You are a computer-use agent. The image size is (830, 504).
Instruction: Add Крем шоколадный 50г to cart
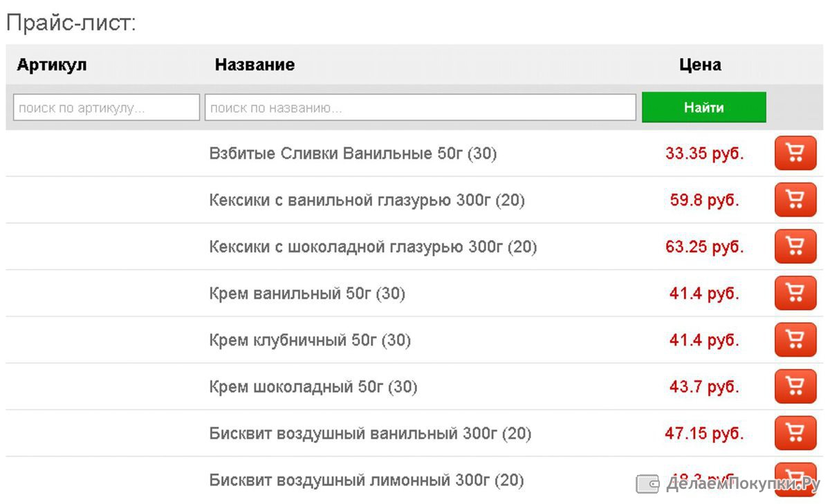[x=795, y=386]
